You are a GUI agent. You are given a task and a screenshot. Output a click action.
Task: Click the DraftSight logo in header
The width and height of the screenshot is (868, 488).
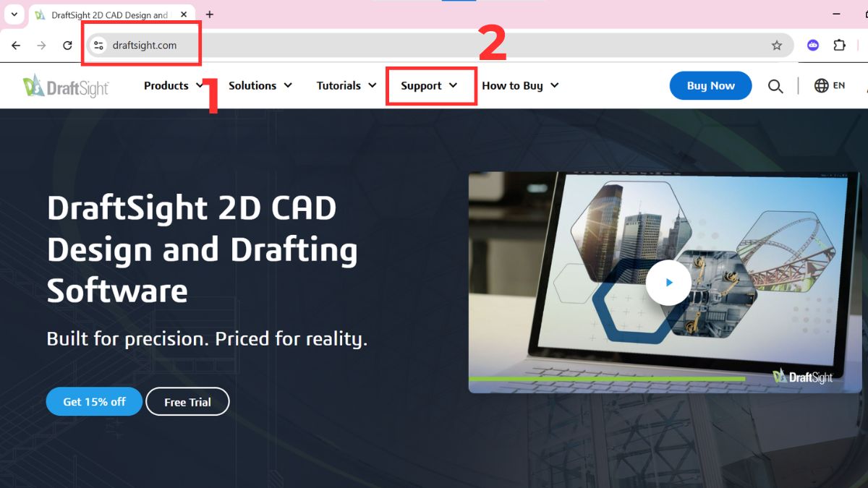(x=66, y=86)
